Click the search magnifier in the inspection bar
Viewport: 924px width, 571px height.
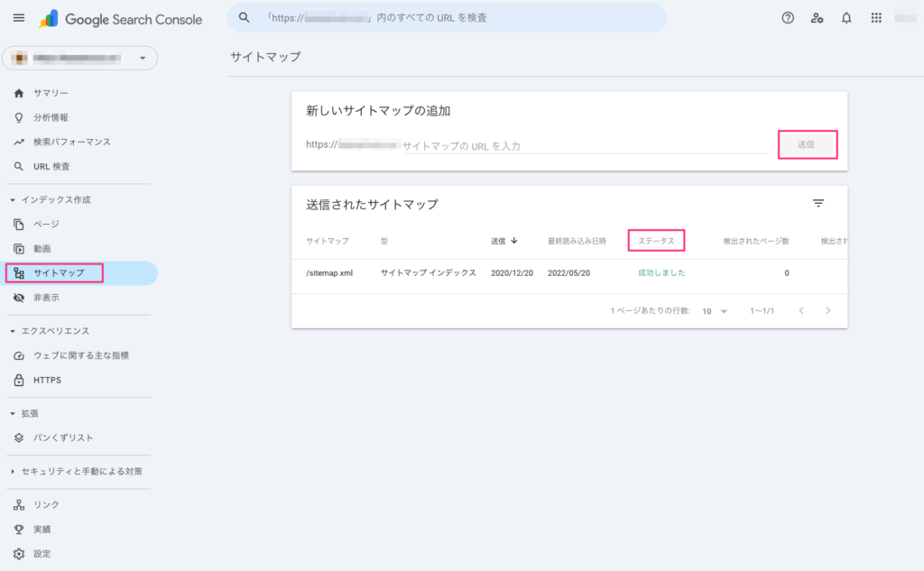(242, 17)
